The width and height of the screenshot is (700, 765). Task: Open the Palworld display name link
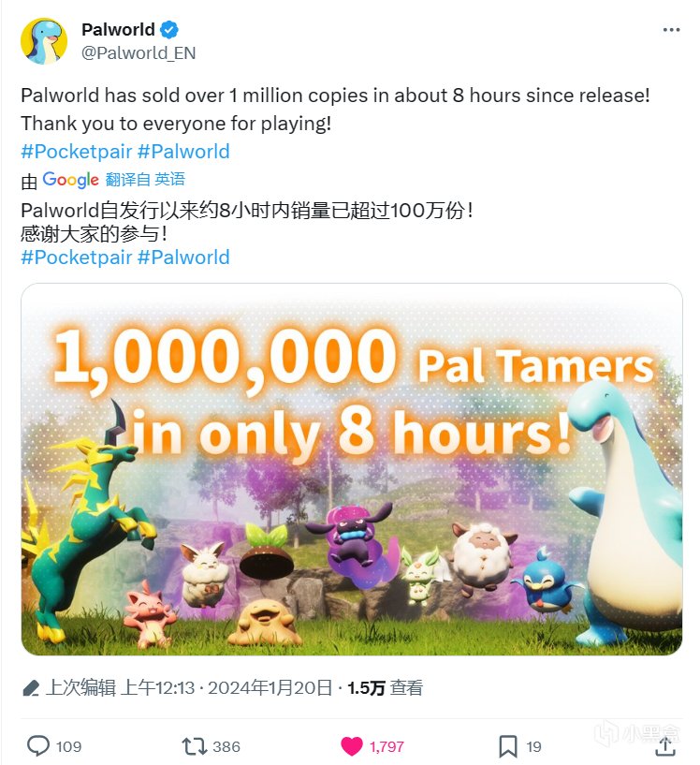click(x=118, y=30)
